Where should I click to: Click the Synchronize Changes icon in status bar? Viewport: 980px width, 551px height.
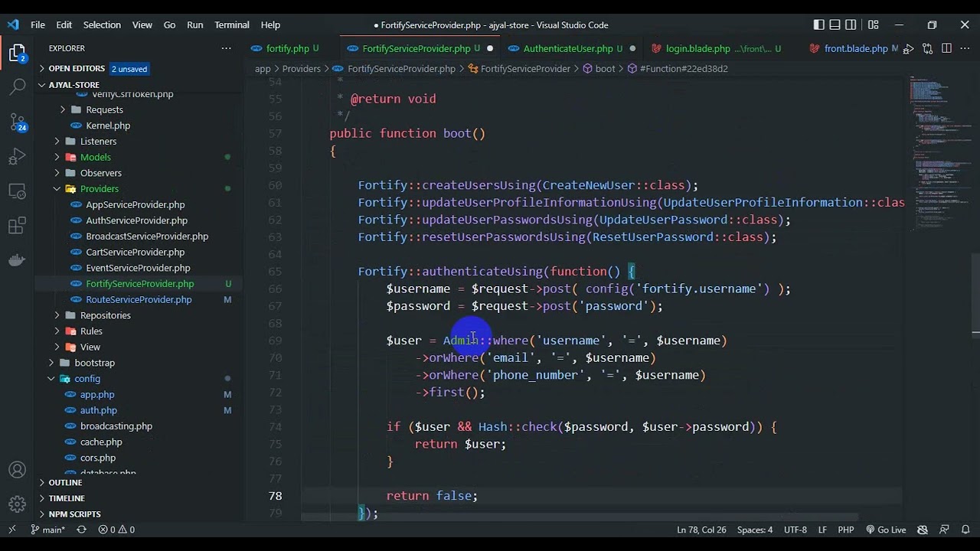81,530
